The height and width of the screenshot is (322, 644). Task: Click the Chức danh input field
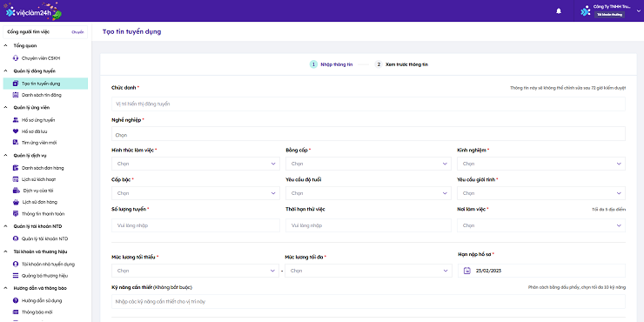(x=368, y=104)
